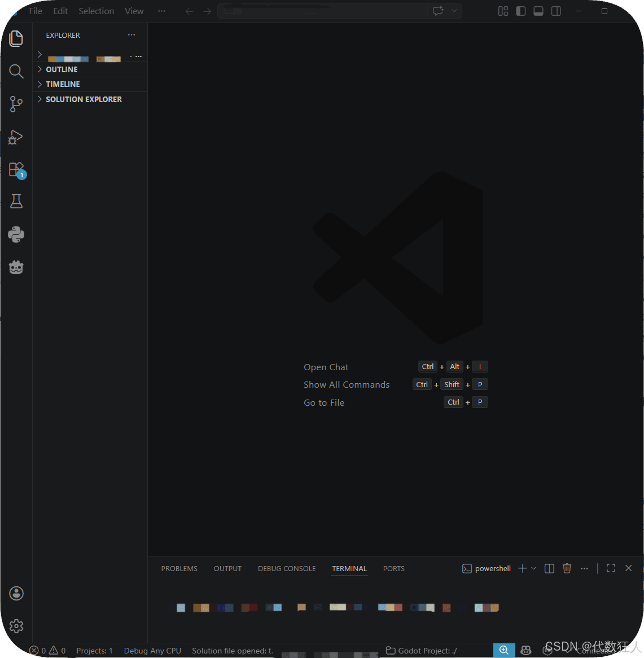Click the command center search box
This screenshot has height=658, width=644.
[322, 11]
